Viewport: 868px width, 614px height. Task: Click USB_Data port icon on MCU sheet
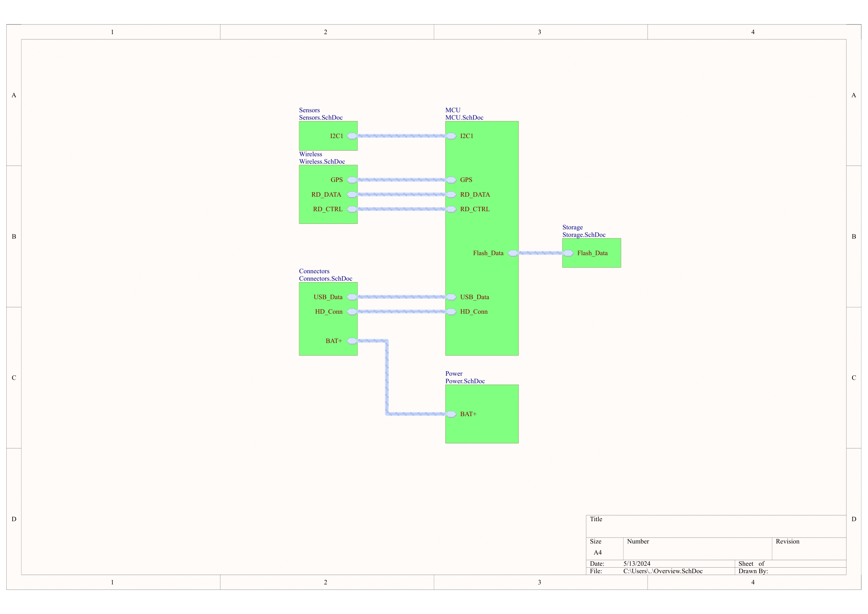451,297
